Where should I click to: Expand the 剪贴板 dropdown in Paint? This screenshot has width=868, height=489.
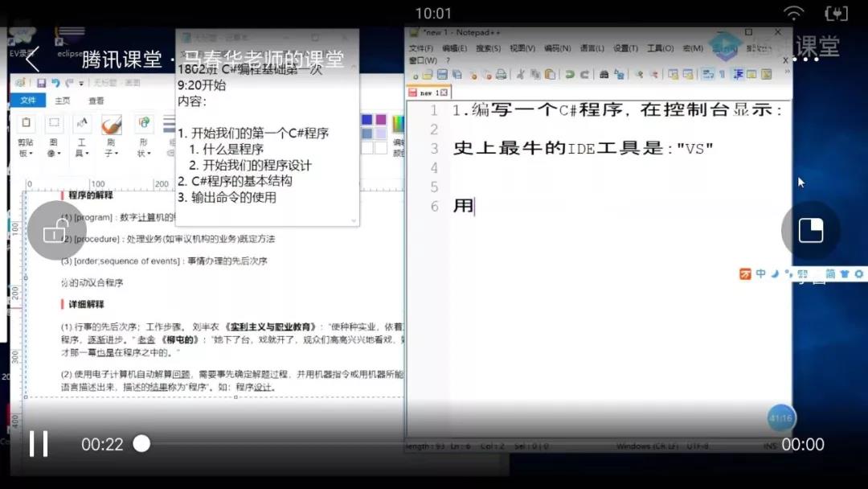(26, 148)
